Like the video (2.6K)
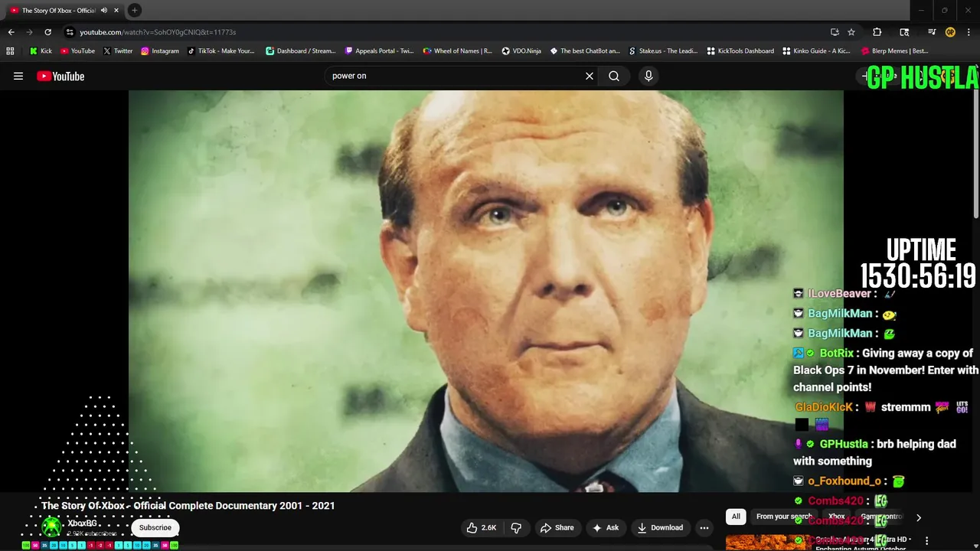980x551 pixels. click(482, 527)
